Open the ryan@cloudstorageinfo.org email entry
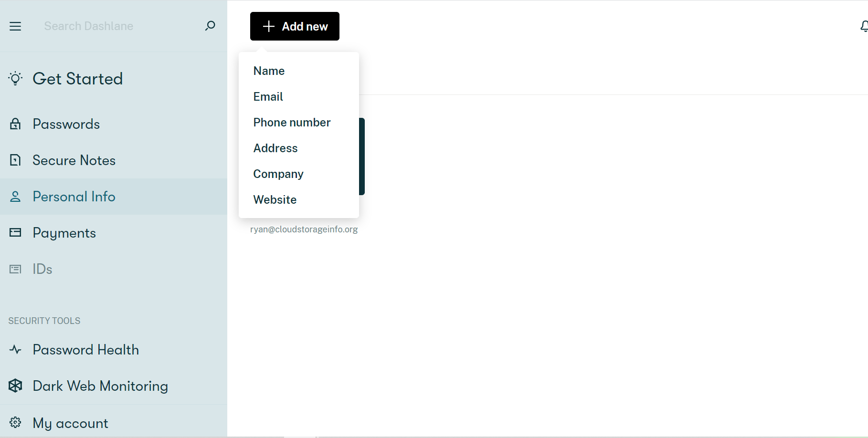This screenshot has height=438, width=868. pos(304,229)
